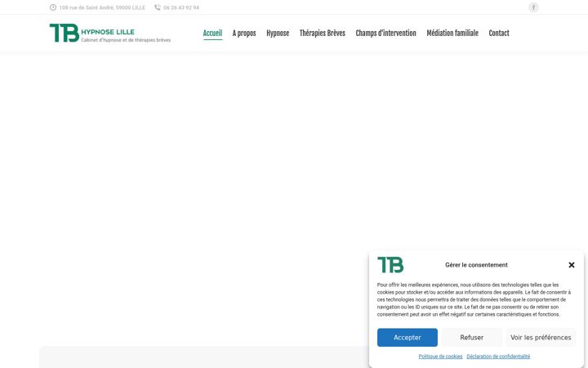Click the address 108 rue de Saint André
The height and width of the screenshot is (368, 588).
pyautogui.click(x=102, y=7)
